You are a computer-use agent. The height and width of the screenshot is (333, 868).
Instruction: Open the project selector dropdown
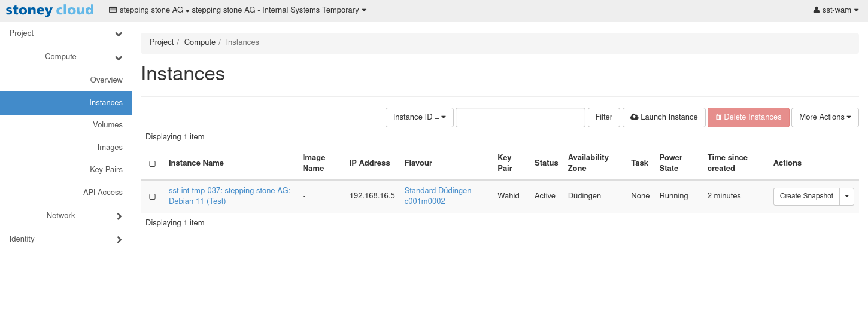pyautogui.click(x=238, y=10)
